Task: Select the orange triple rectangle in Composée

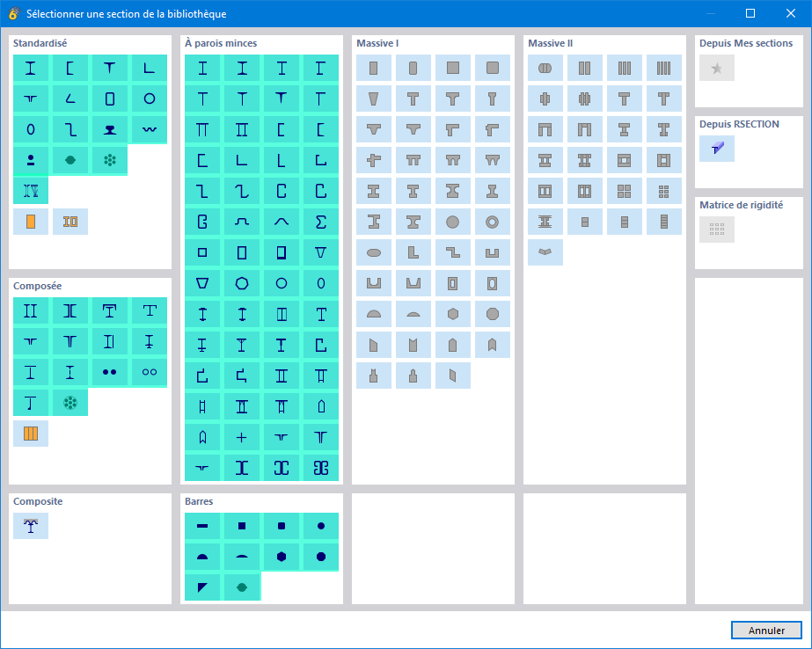Action: pos(31,434)
